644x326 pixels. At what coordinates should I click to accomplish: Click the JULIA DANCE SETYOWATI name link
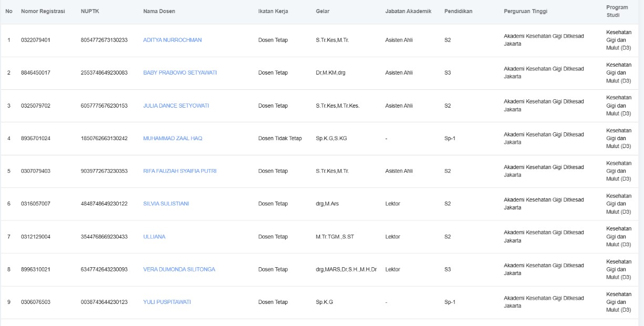(x=176, y=106)
